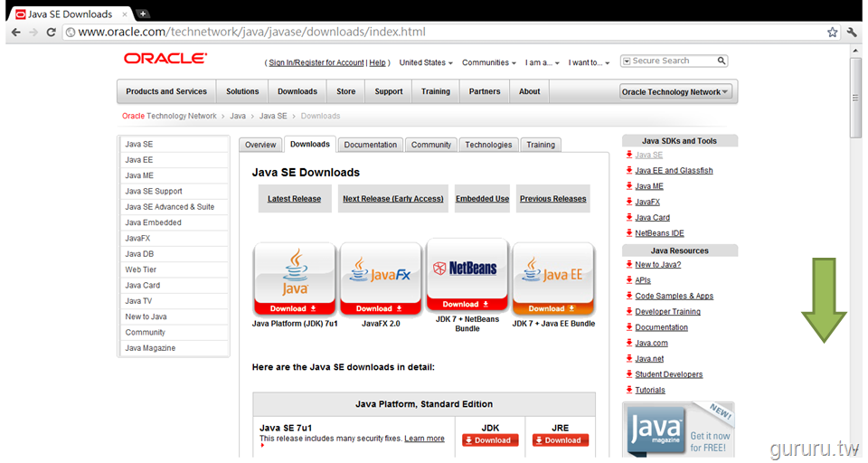
Task: Click the Java Platform JDK 7u1 download tile
Action: tap(295, 279)
